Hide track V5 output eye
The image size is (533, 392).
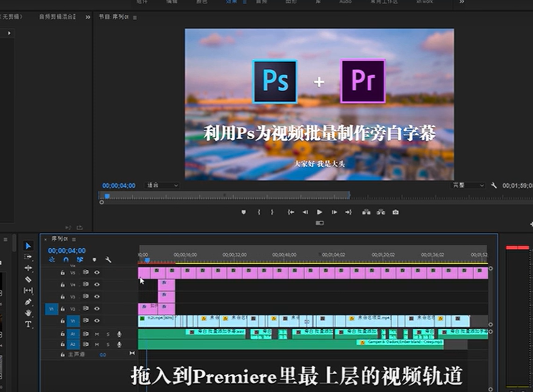click(x=97, y=272)
